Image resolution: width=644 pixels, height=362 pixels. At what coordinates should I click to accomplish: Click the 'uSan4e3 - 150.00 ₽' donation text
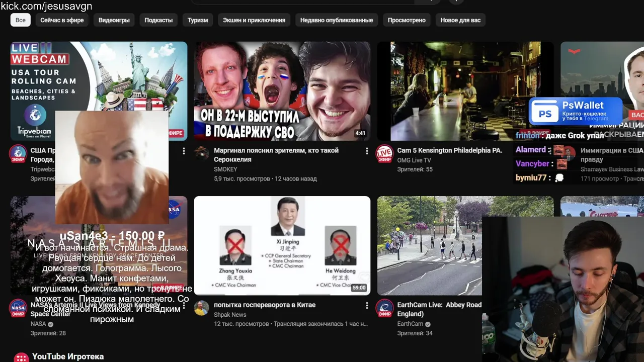[x=112, y=235]
